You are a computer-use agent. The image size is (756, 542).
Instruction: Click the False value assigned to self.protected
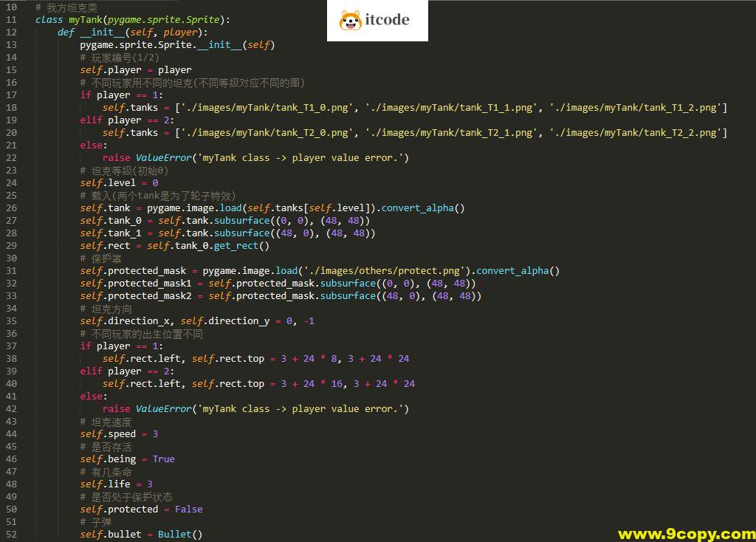click(x=188, y=509)
